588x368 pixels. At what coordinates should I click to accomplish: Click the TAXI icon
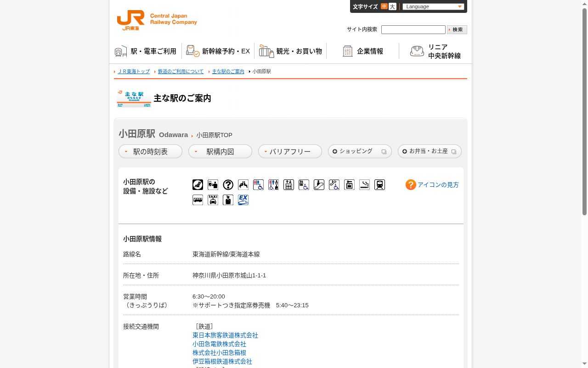point(213,200)
